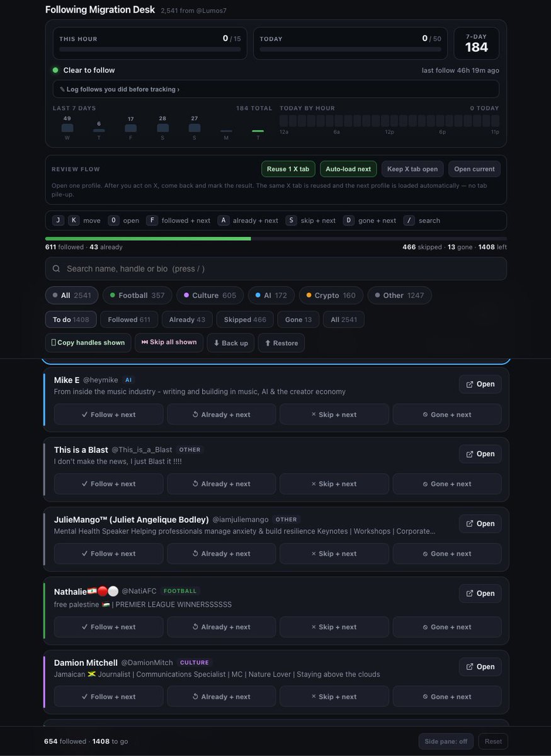The height and width of the screenshot is (756, 551).
Task: Click the Open current button
Action: click(x=475, y=169)
